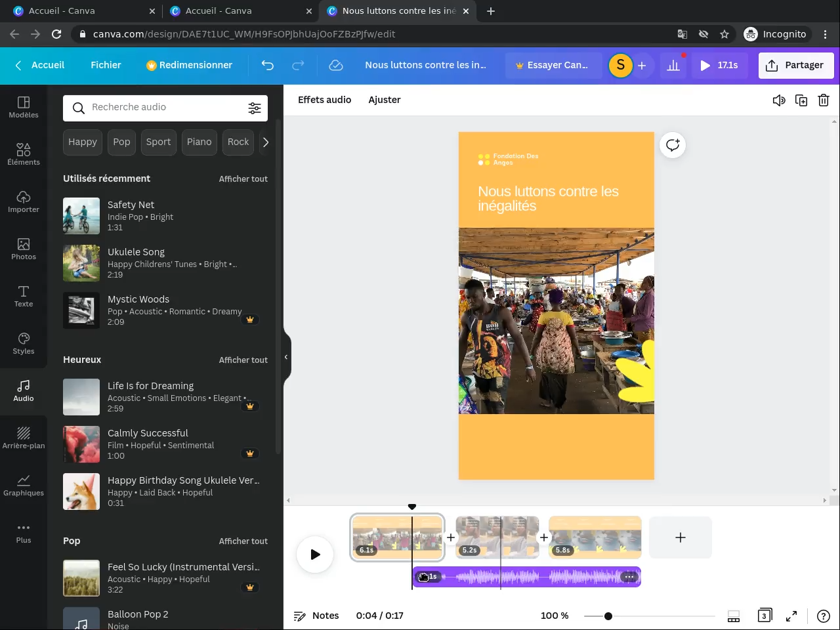Click the purple audio waveform track
Viewport: 840px width, 630px height.
[x=527, y=577]
